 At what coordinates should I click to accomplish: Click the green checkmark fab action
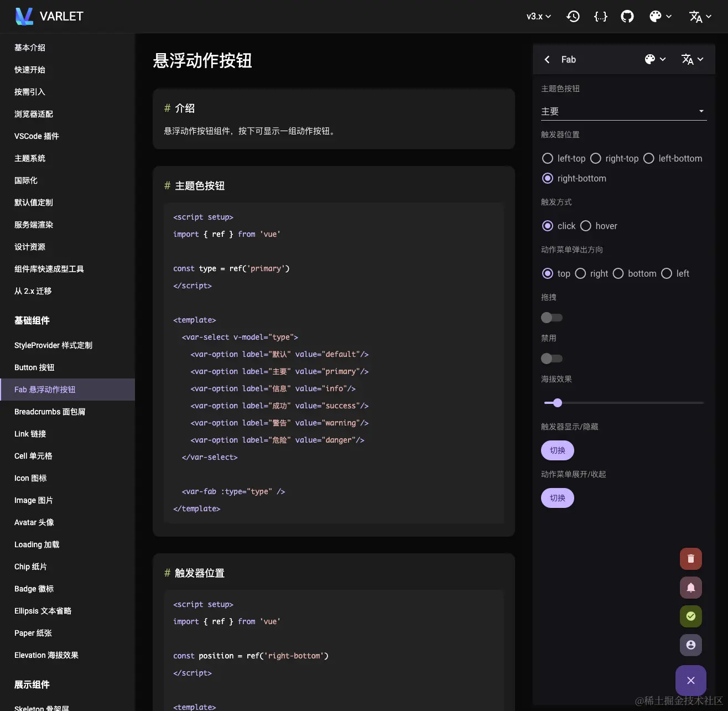691,616
